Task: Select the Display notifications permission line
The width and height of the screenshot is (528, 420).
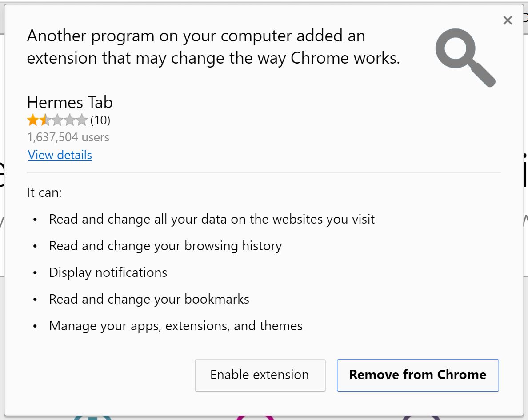Action: click(108, 272)
